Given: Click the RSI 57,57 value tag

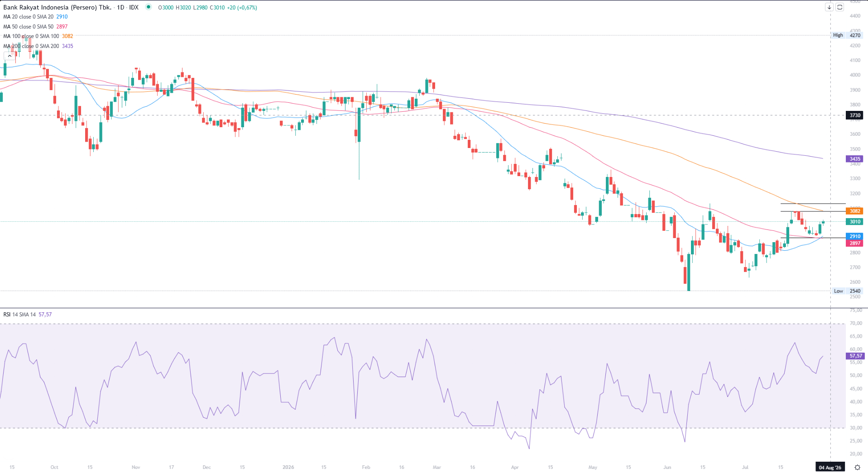Looking at the screenshot, I should point(856,356).
